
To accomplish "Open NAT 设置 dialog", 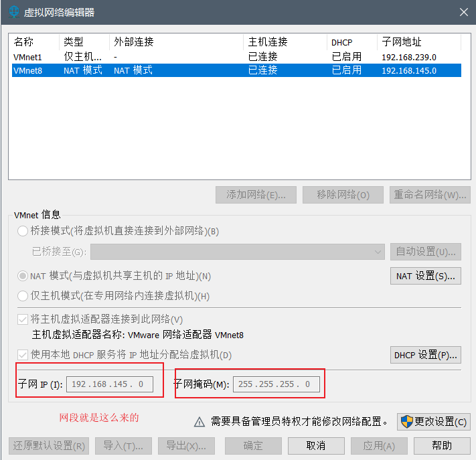I will (x=425, y=276).
